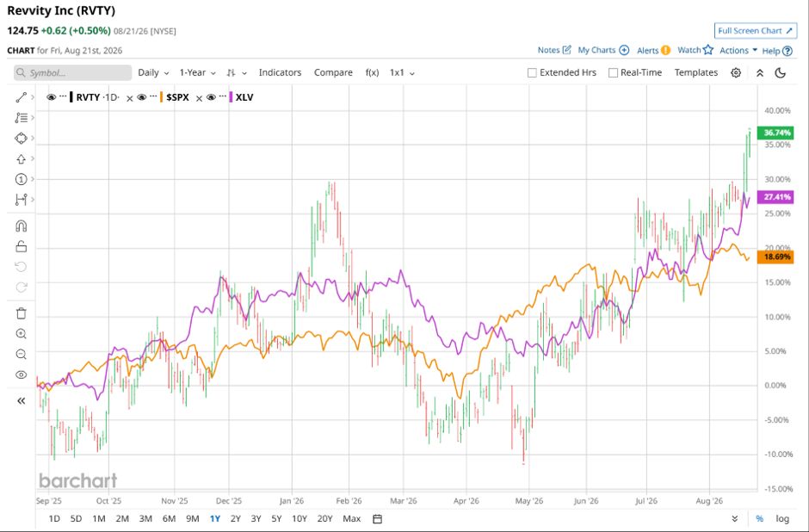Hide the $SPX comparison series
Screen dimensions: 809x532
[142, 97]
